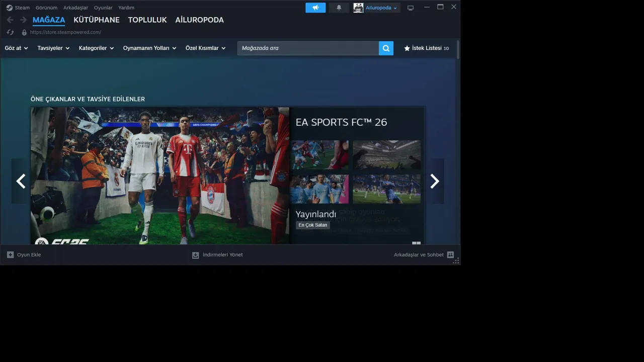The width and height of the screenshot is (644, 362).
Task: Click the plus icon beside Oyun Ekle
Action: tap(10, 255)
